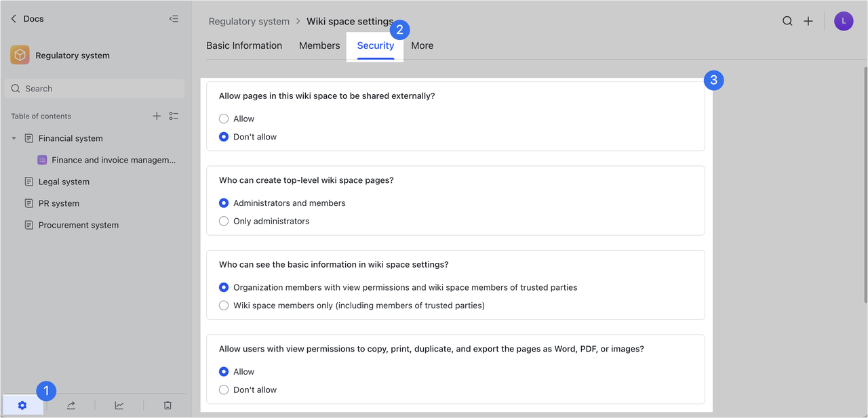Click the Table of contents label
Image resolution: width=868 pixels, height=418 pixels.
pyautogui.click(x=41, y=116)
